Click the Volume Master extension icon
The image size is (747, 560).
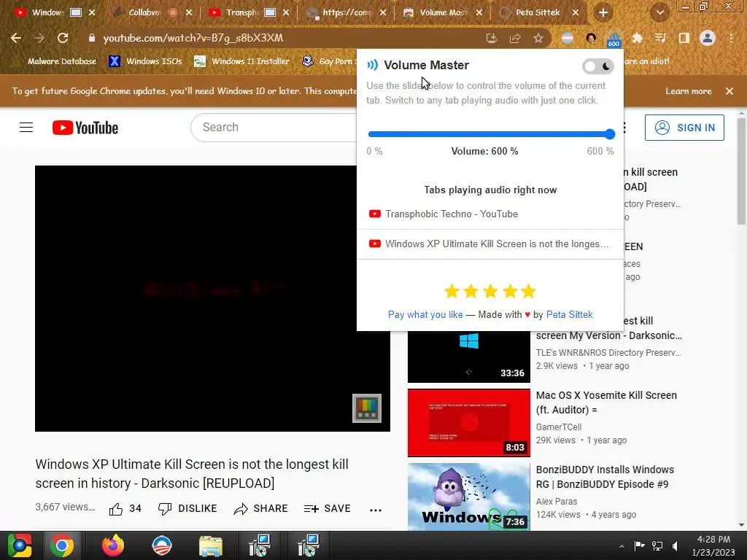coord(614,39)
